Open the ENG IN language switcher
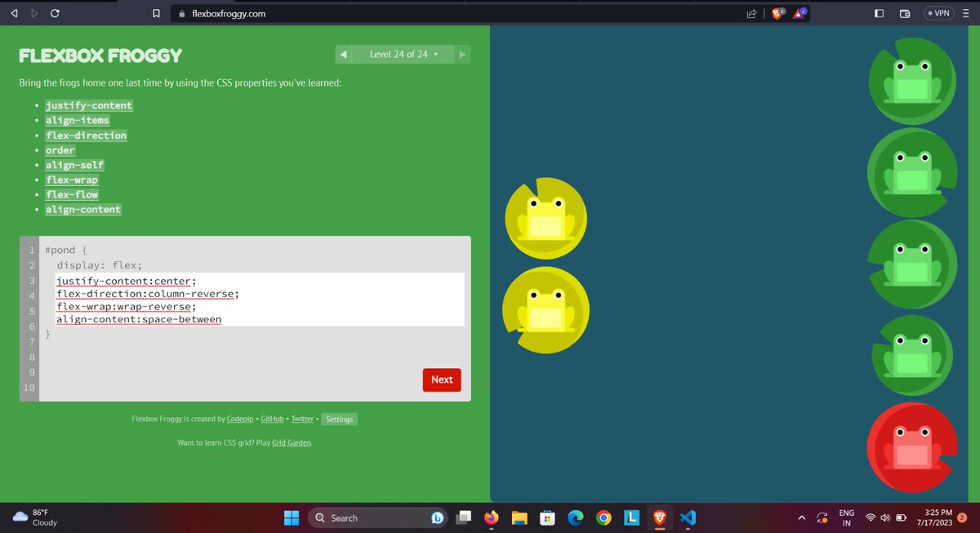This screenshot has height=533, width=980. [x=846, y=517]
